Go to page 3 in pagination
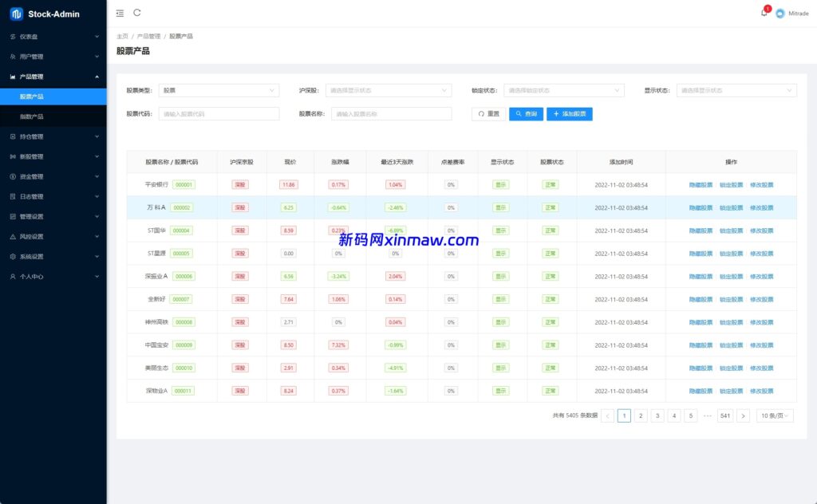 [657, 415]
